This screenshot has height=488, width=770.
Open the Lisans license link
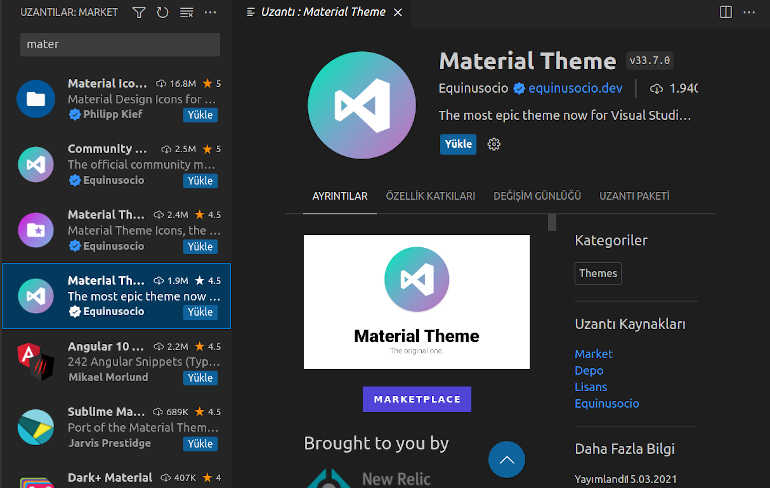591,387
